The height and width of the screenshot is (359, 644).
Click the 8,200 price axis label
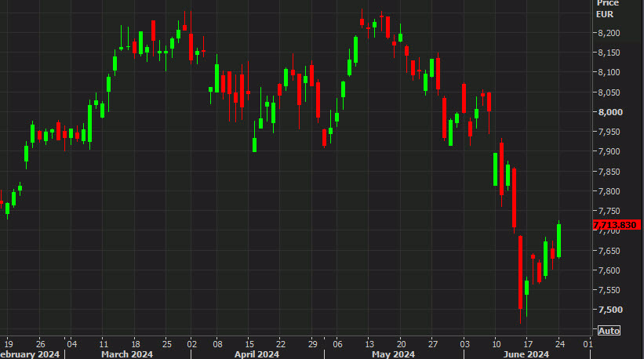click(609, 33)
